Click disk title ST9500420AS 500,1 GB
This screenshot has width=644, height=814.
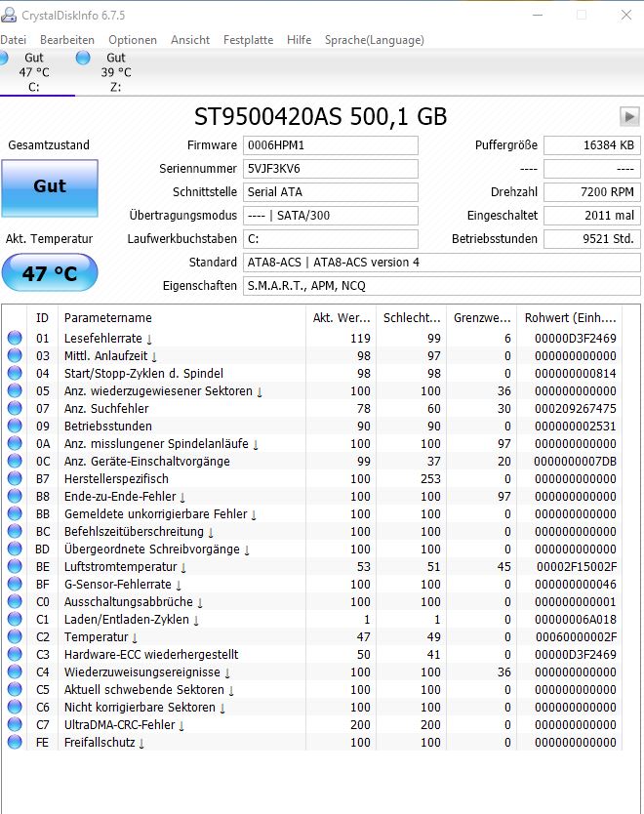coord(320,117)
